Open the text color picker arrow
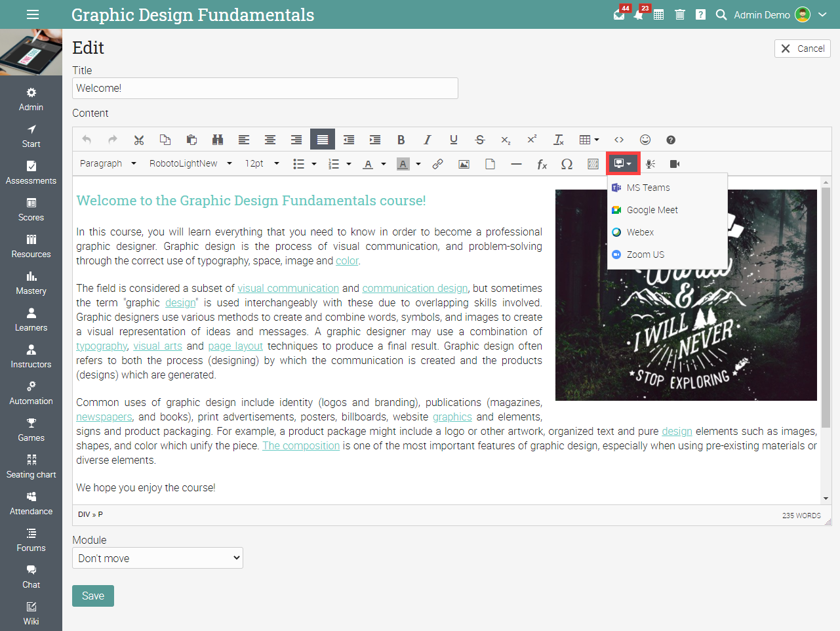The height and width of the screenshot is (631, 840). (x=384, y=164)
